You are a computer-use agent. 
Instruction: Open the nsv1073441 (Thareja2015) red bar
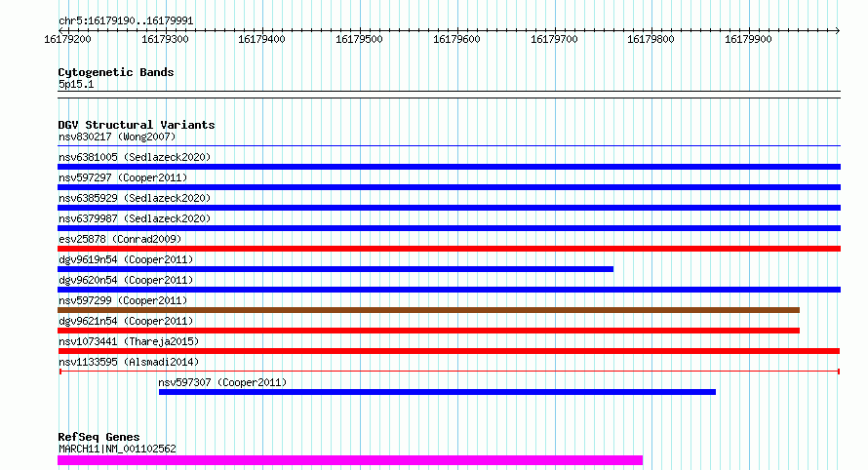point(449,351)
